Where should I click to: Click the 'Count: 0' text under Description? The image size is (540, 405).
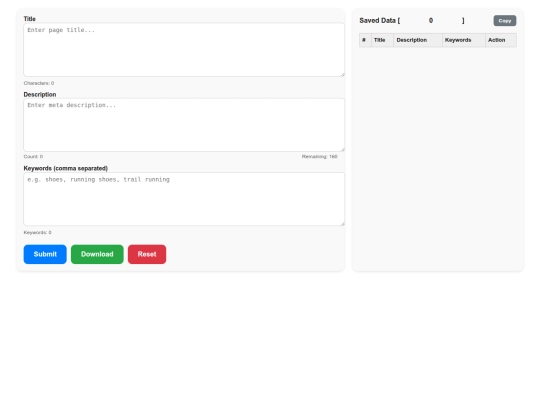[x=33, y=156]
